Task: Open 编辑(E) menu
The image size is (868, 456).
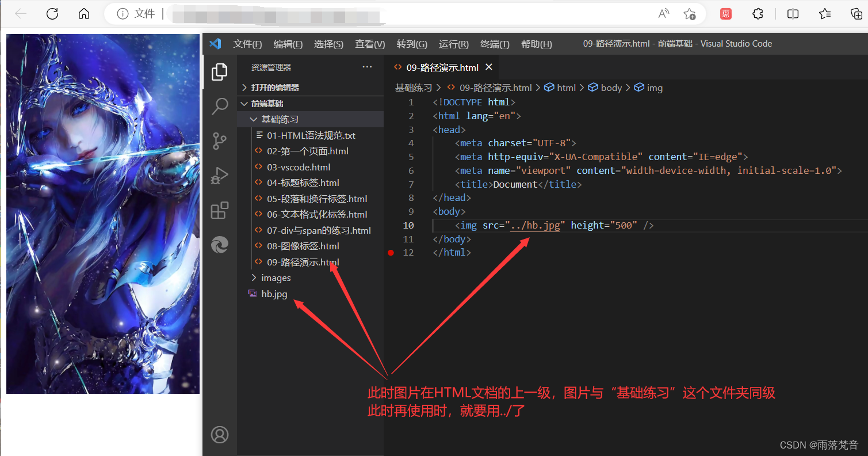Action: pos(288,44)
